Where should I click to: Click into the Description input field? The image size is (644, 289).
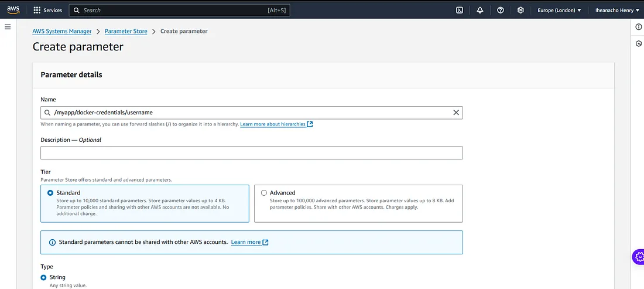pyautogui.click(x=251, y=152)
